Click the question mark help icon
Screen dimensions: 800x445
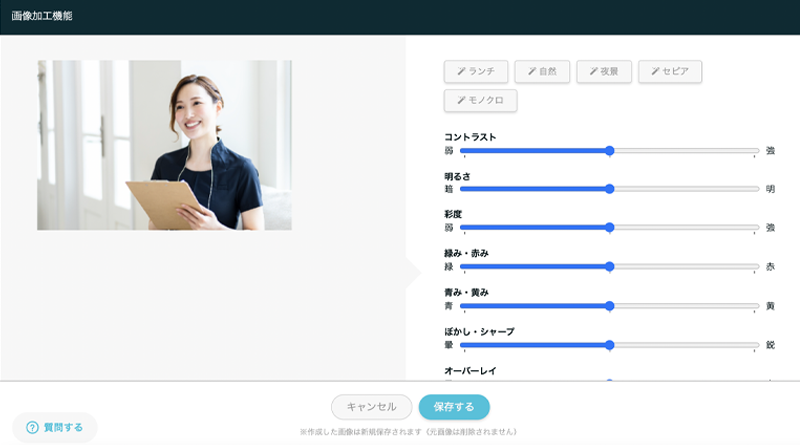[32, 427]
